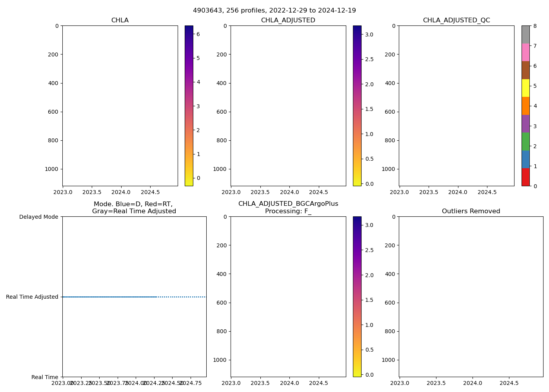The height and width of the screenshot is (392, 549).
Task: Click the CHLA_ADJUSTED_BGCArgoPlus Processing title
Action: [x=288, y=207]
